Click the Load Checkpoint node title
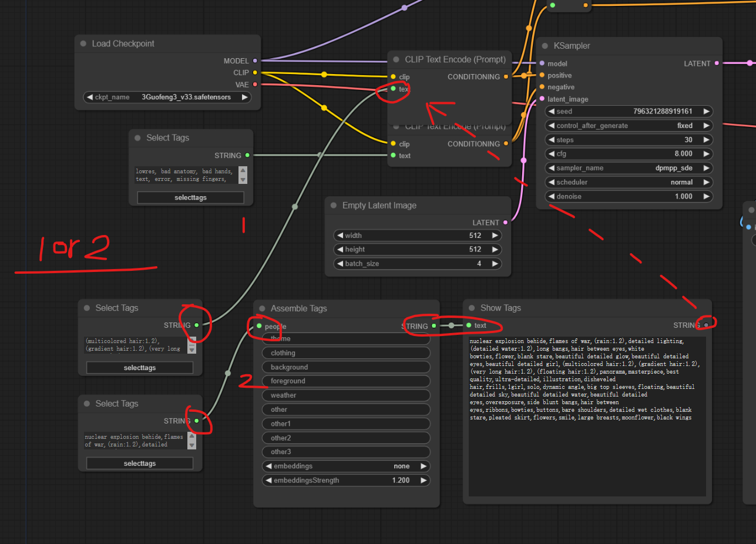Screen dimensions: 756x544 point(123,44)
